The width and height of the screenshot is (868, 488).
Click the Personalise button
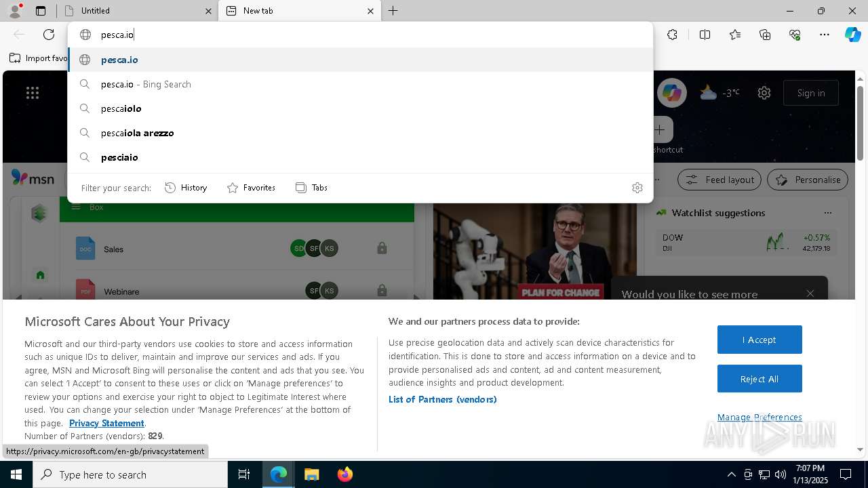[x=808, y=180]
